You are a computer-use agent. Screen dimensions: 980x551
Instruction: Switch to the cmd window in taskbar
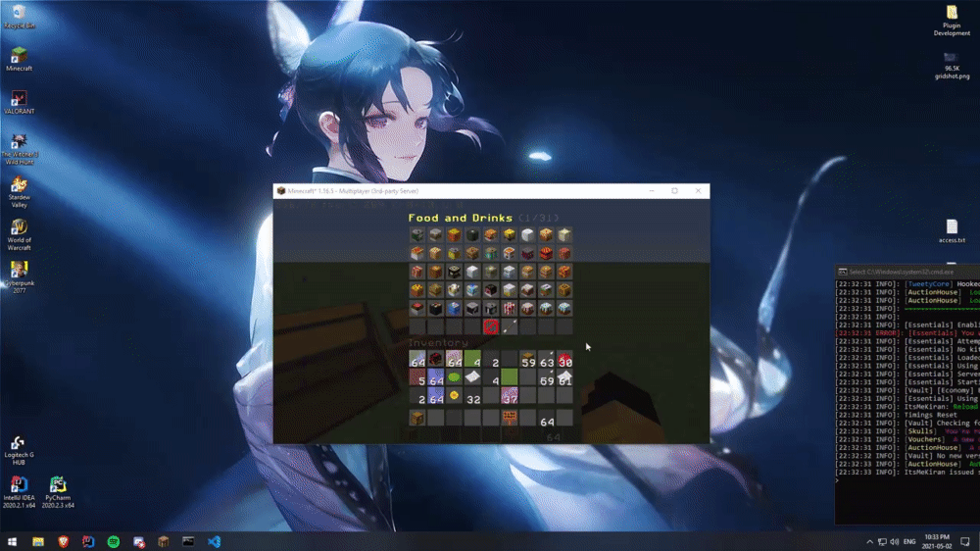pyautogui.click(x=188, y=541)
